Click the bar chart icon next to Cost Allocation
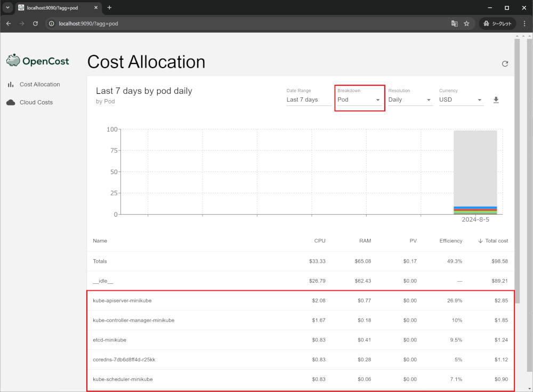 11,84
